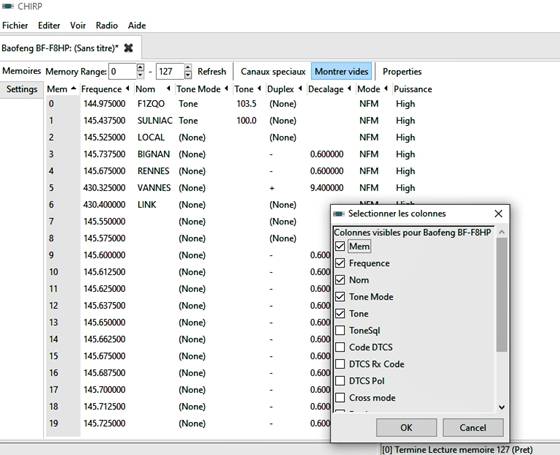This screenshot has height=455, width=560.
Task: Close the Baofeng BF-F8HP tab with X icon
Action: pos(128,48)
